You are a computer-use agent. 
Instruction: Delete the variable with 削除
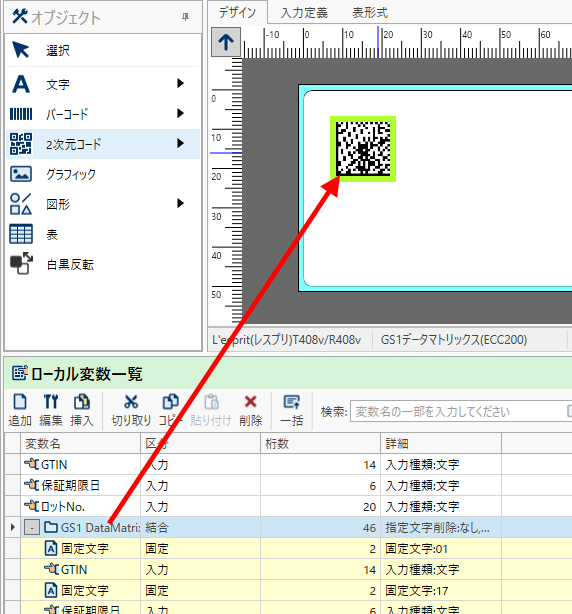click(251, 410)
